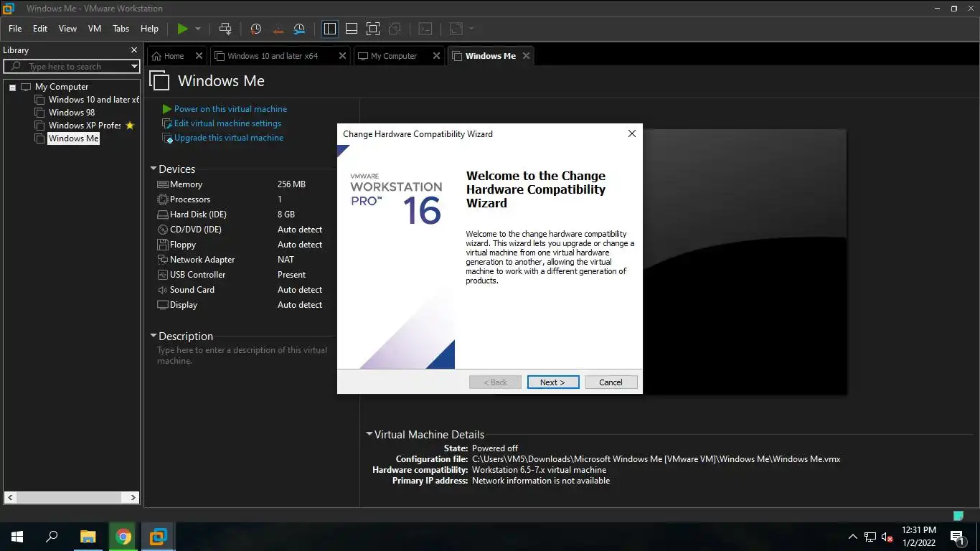Open notification center icon in taskbar
The height and width of the screenshot is (551, 980).
[956, 537]
